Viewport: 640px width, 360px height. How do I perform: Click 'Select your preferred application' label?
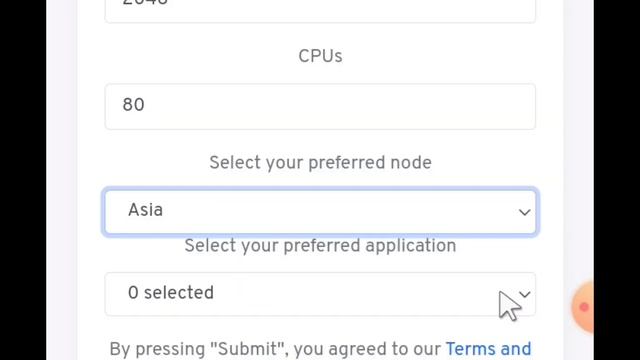tap(320, 246)
